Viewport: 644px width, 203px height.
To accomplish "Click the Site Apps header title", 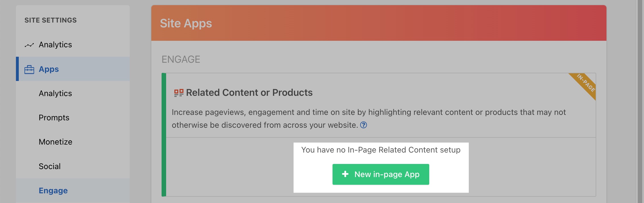I will point(186,23).
